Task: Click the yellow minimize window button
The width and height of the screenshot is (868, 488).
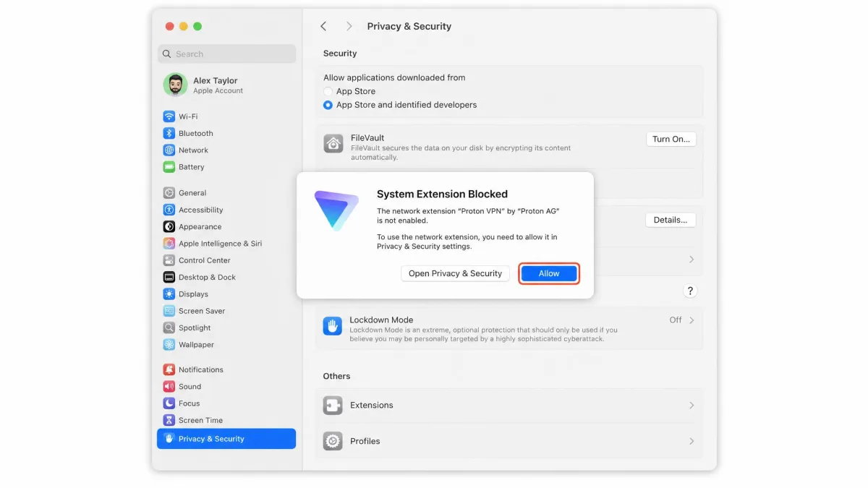Action: pyautogui.click(x=184, y=27)
